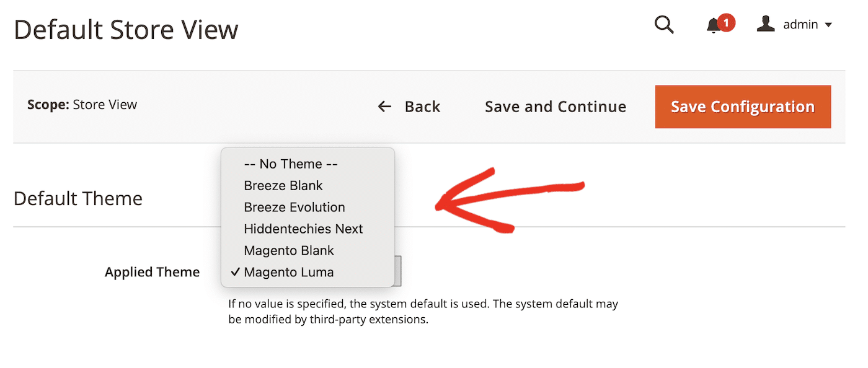
Task: Choose the Magento Blank theme
Action: point(289,251)
